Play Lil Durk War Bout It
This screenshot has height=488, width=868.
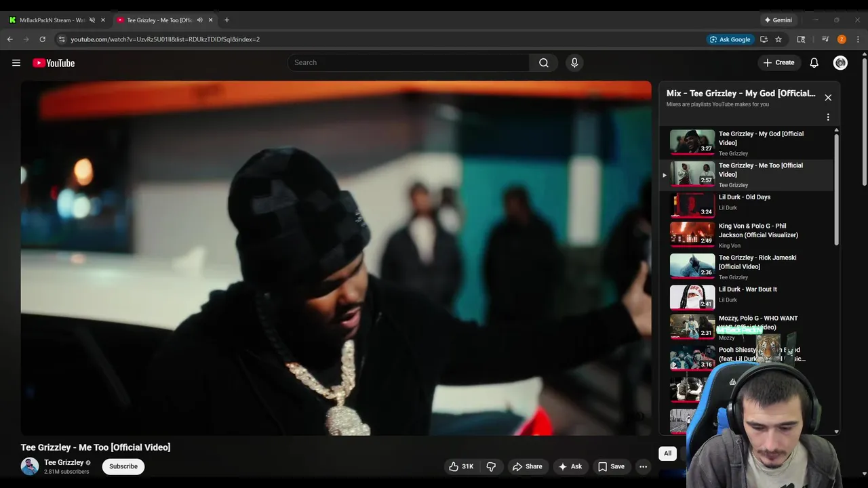(x=747, y=297)
